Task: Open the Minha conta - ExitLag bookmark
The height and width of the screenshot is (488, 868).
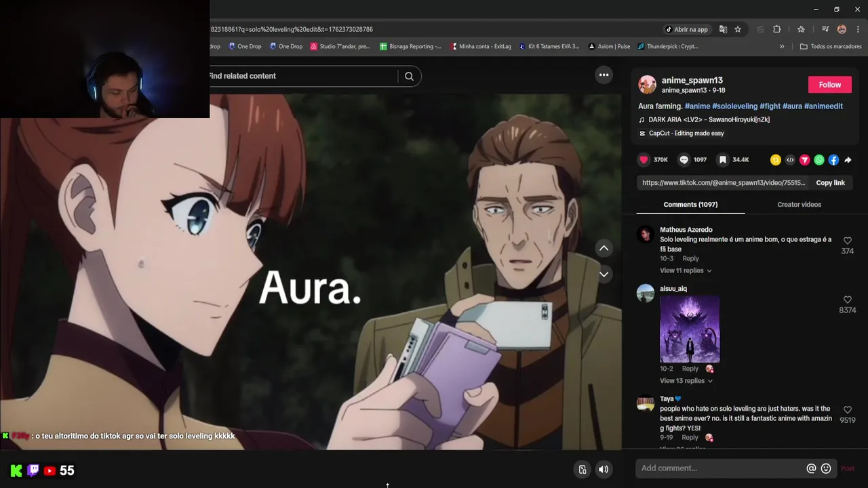Action: click(479, 47)
